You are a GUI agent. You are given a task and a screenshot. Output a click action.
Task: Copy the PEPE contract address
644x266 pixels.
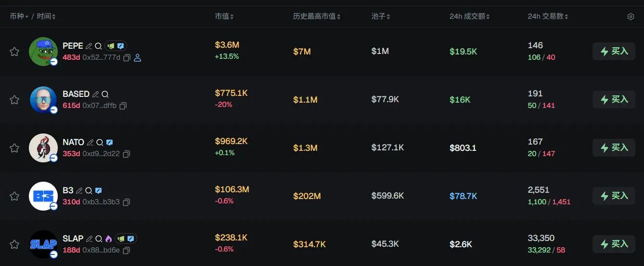click(127, 58)
